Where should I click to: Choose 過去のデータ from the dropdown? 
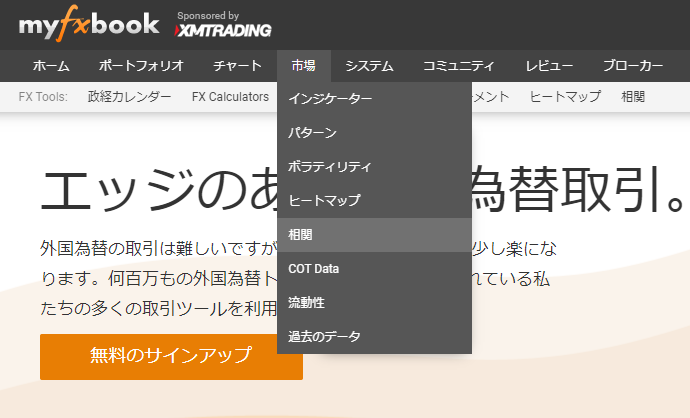(324, 336)
